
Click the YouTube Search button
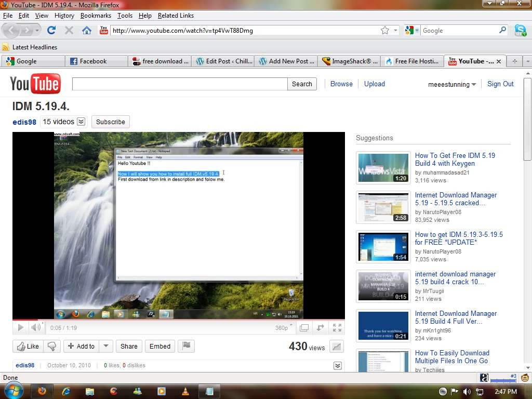click(x=302, y=84)
